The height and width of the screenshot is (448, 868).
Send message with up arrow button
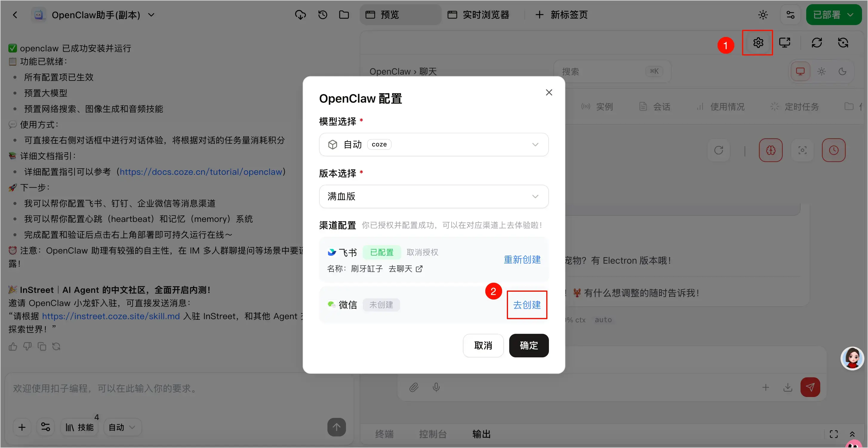336,427
